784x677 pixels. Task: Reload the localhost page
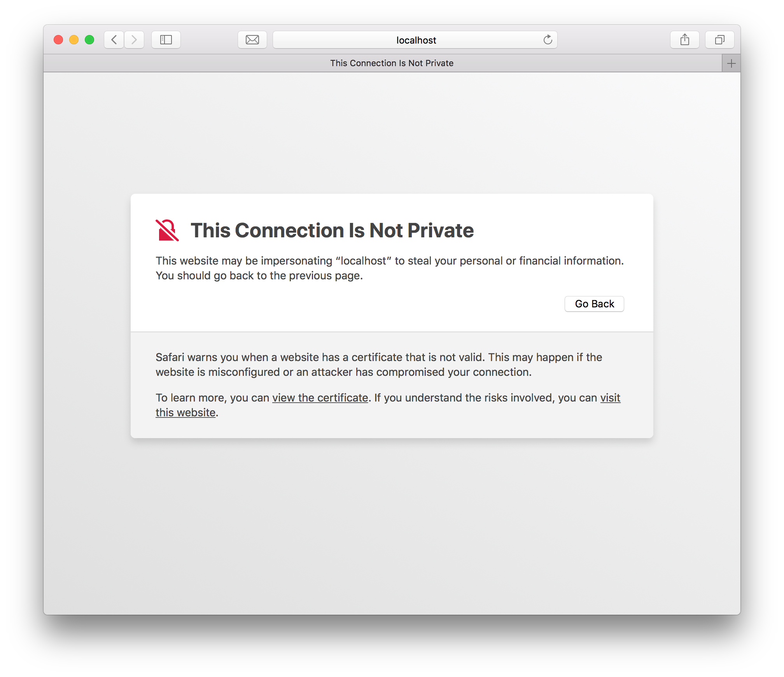(x=548, y=40)
